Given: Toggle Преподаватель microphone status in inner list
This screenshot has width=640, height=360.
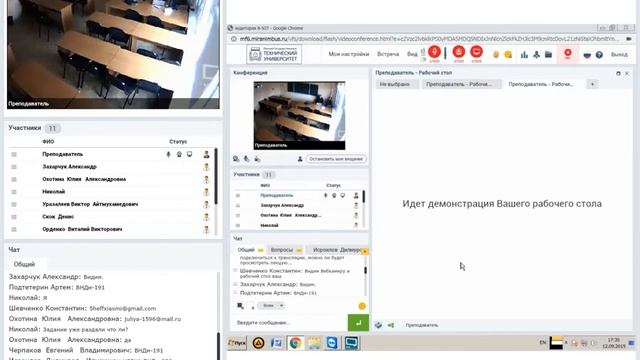Looking at the screenshot, I should (326, 196).
